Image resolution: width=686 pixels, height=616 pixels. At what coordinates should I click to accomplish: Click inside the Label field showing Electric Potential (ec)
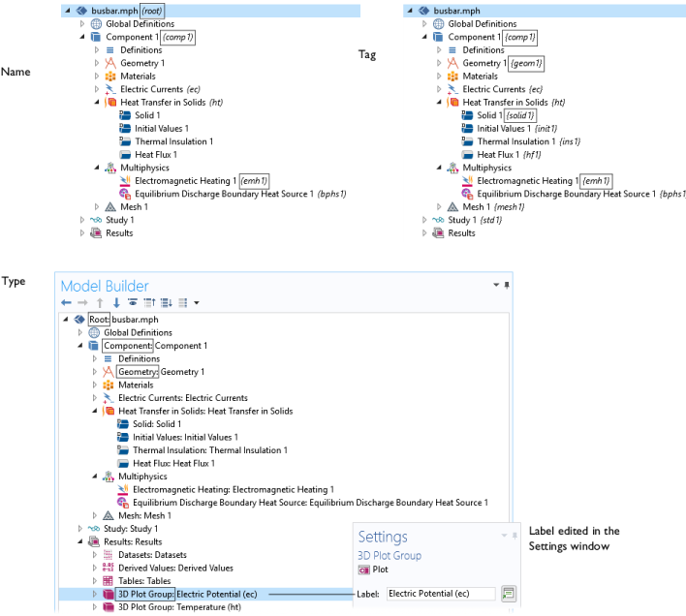tap(440, 594)
